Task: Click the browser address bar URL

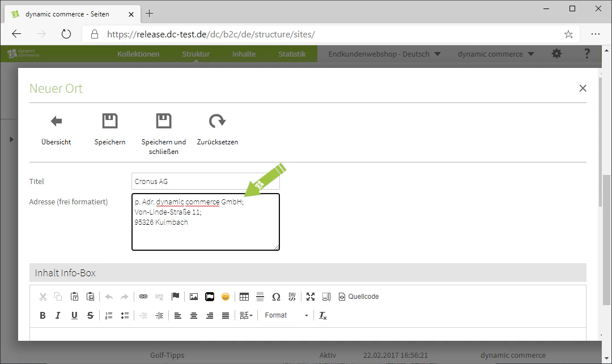Action: [x=211, y=35]
